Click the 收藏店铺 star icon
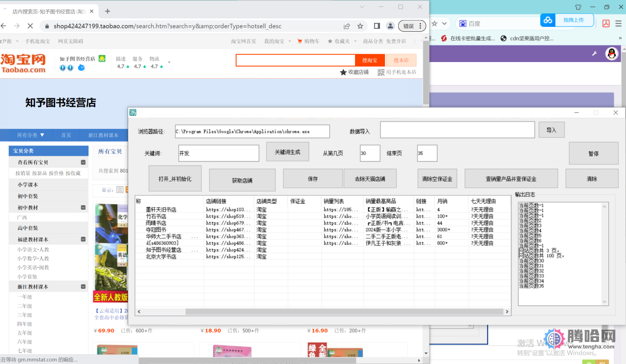 343,72
